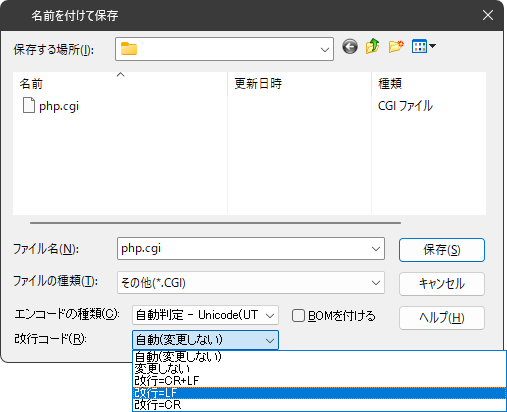Sort by 種類 column header
Image resolution: width=507 pixels, height=412 pixels.
[x=429, y=83]
